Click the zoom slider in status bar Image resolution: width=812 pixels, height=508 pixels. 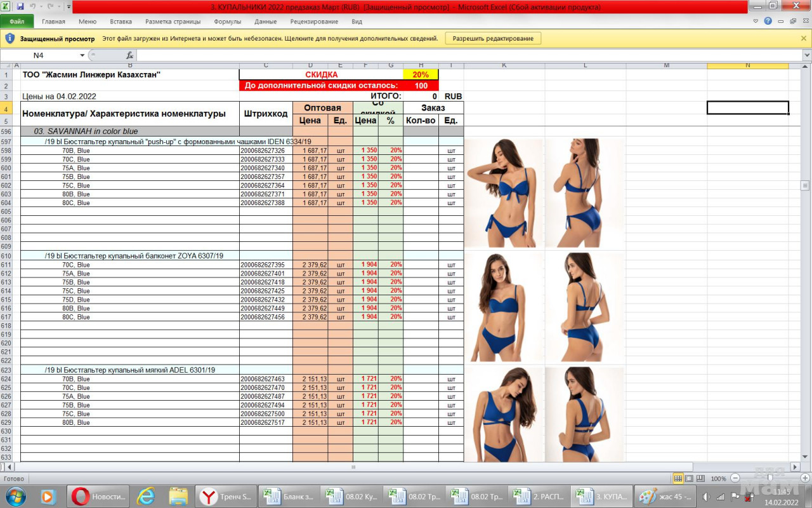[769, 478]
